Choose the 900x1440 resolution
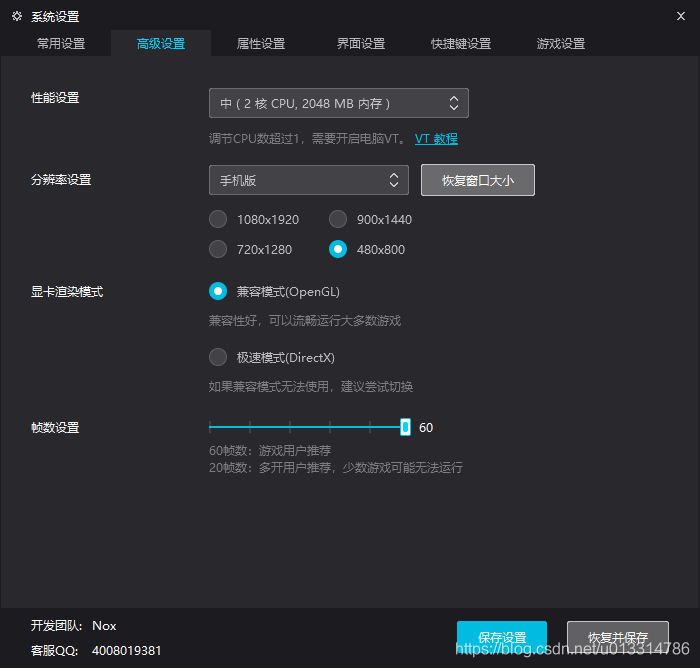Viewport: 700px width, 668px height. 338,219
